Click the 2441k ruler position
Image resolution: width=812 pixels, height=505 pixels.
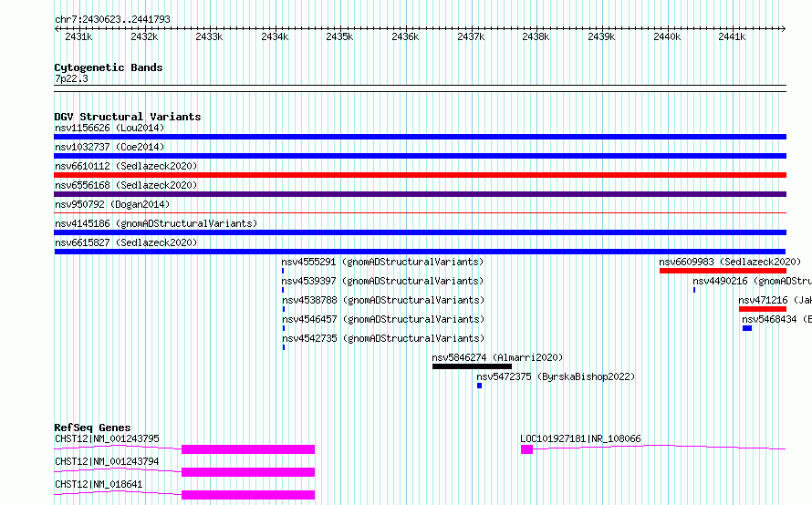click(x=732, y=36)
